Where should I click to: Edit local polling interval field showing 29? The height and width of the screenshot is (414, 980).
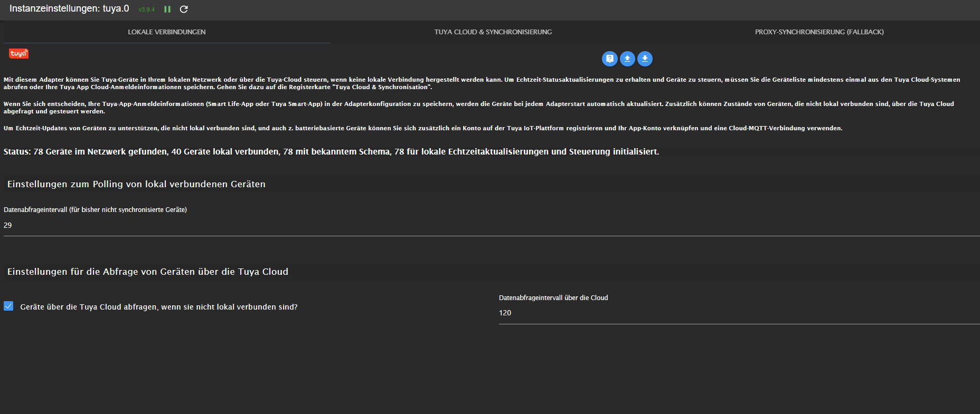492,225
